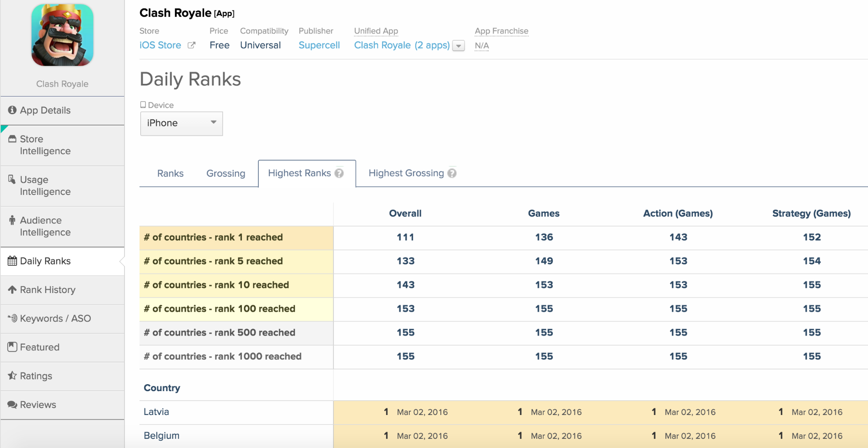
Task: Click the Games column header
Action: [544, 213]
